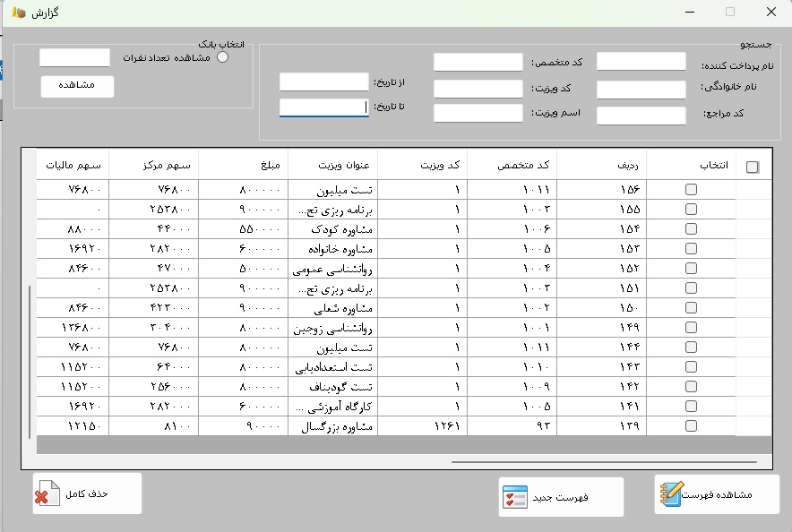Tick the checkbox for row 150

click(691, 308)
